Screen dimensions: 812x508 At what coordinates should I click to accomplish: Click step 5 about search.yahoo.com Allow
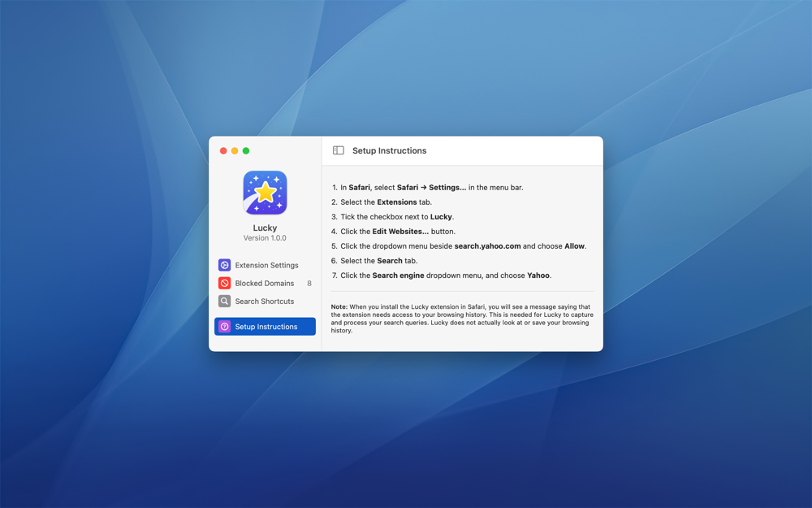point(459,246)
